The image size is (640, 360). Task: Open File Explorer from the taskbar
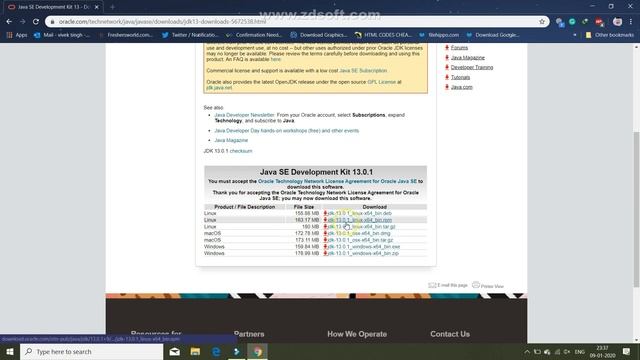(195, 351)
